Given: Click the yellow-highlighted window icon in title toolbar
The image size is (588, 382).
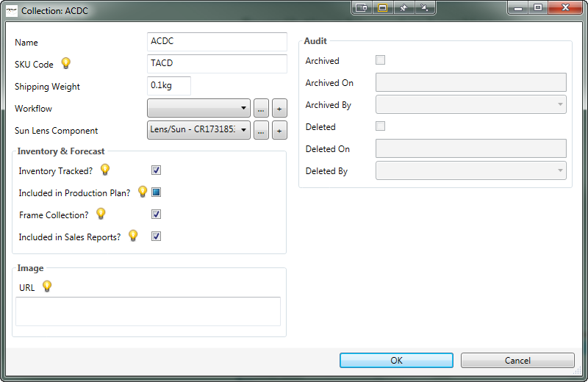Looking at the screenshot, I should tap(382, 8).
